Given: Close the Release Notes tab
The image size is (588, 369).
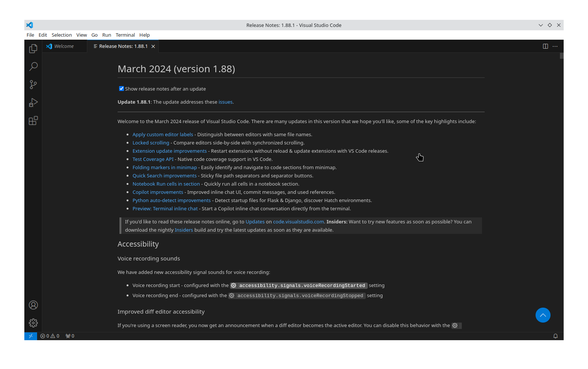Looking at the screenshot, I should (153, 46).
